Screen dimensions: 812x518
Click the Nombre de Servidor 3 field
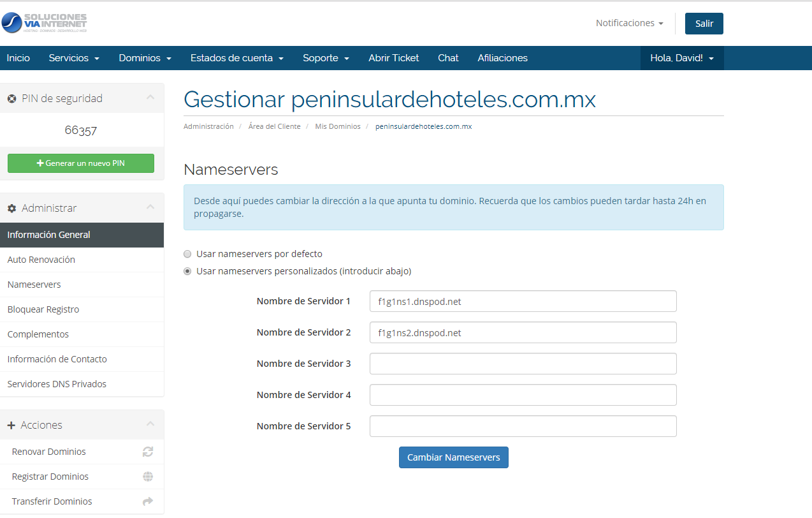pos(523,364)
